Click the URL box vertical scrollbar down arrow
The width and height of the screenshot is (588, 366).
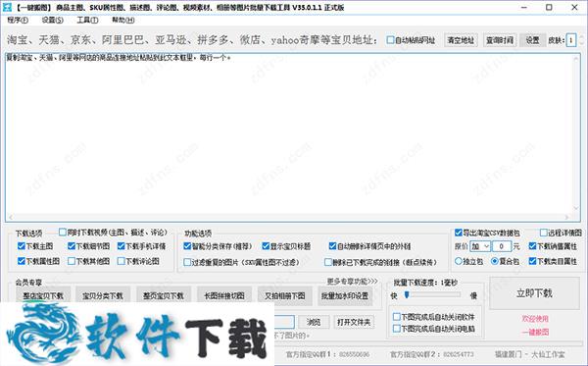coord(575,209)
